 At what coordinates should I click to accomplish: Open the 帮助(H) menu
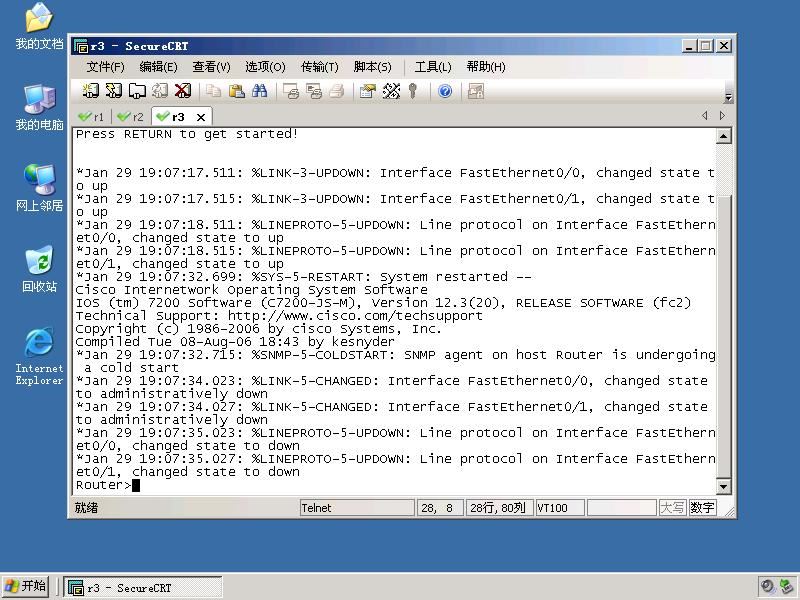486,67
